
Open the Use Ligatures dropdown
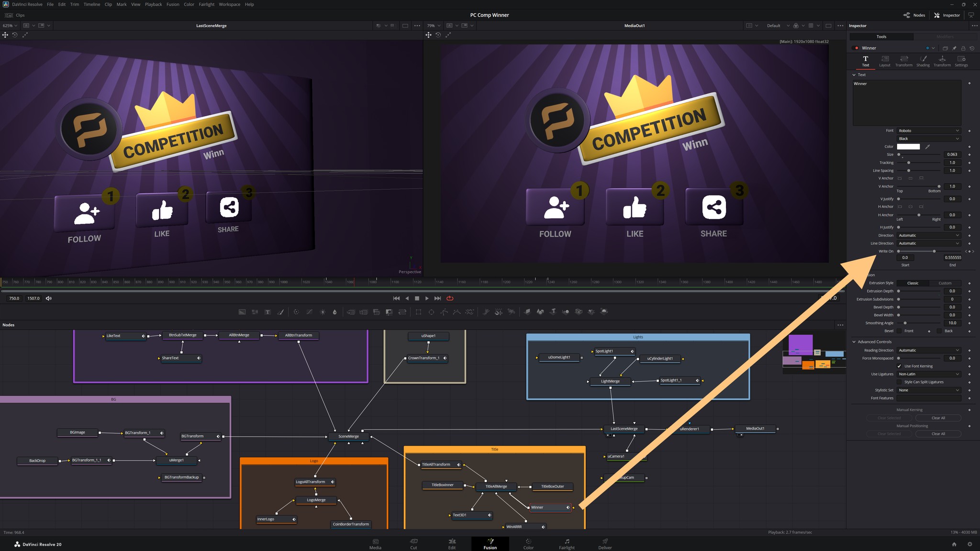929,374
